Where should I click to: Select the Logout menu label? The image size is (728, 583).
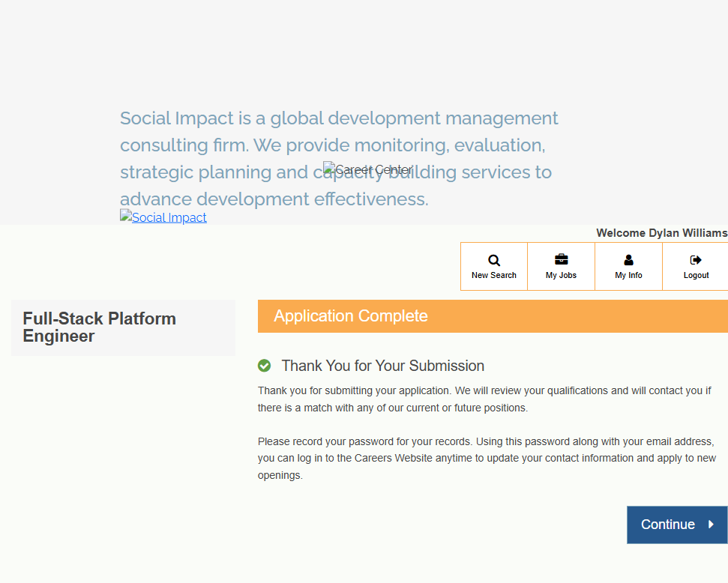(696, 275)
